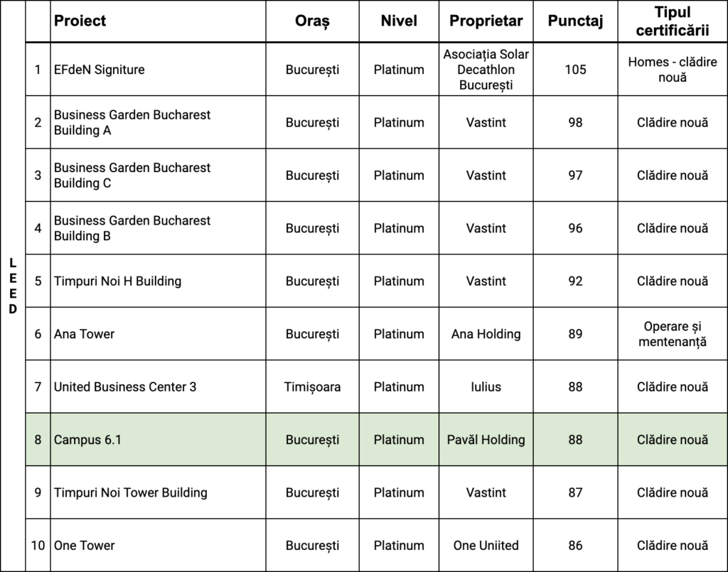728x572 pixels.
Task: Select the Nivel column header
Action: click(x=399, y=21)
